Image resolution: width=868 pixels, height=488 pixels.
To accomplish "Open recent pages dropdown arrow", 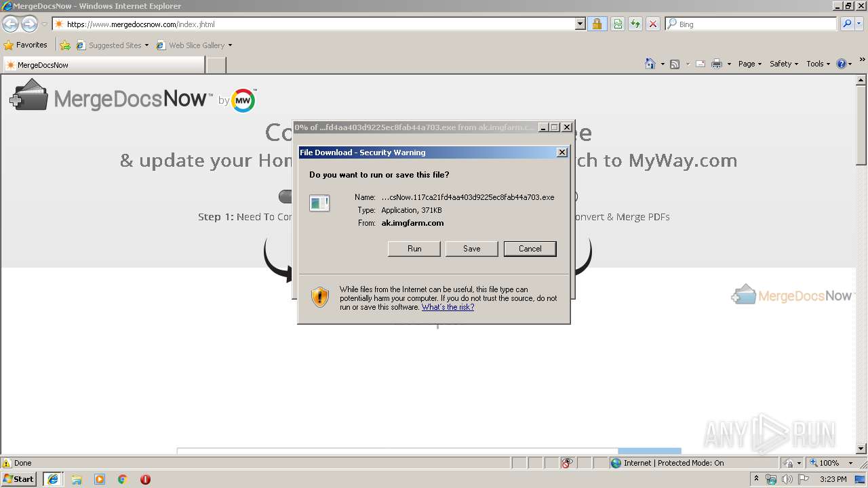I will pyautogui.click(x=44, y=24).
